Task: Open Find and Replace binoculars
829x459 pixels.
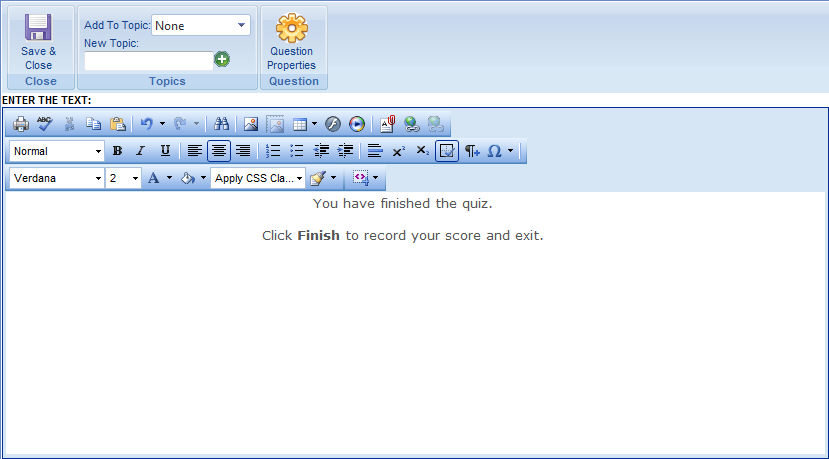Action: pyautogui.click(x=221, y=124)
